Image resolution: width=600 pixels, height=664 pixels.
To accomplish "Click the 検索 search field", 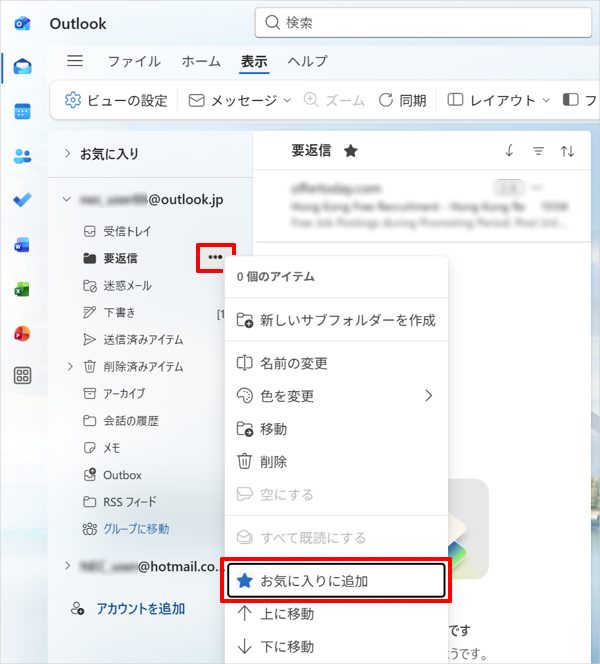I will coord(423,23).
